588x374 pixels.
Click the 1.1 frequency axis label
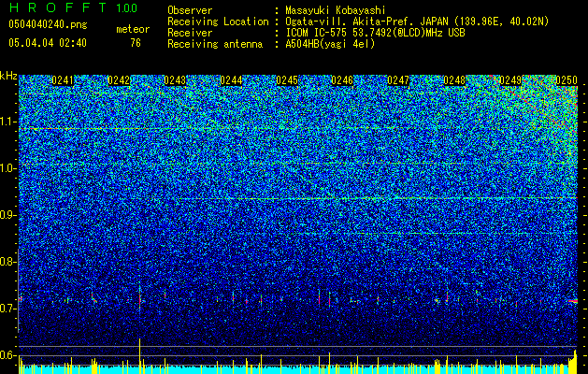click(8, 122)
